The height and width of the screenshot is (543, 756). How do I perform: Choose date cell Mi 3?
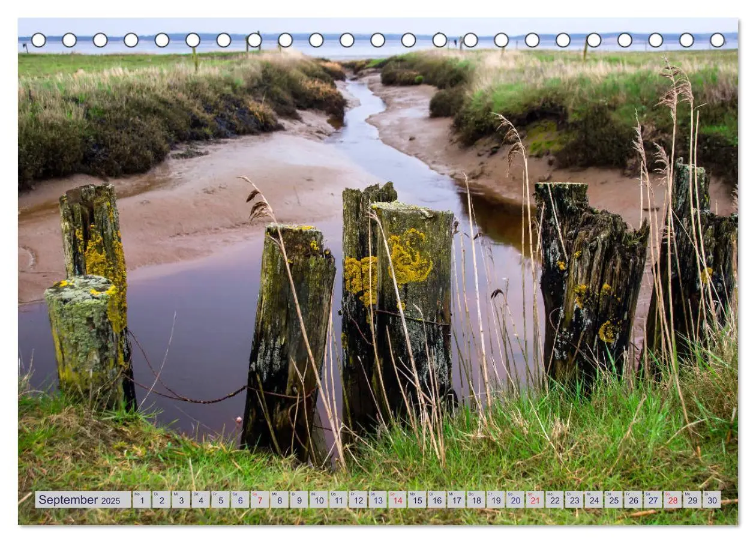[181, 500]
